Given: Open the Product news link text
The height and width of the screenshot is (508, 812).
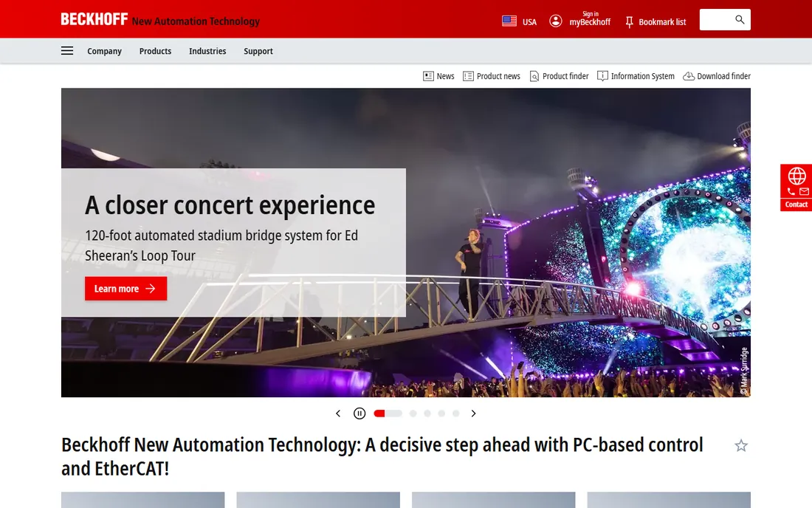Looking at the screenshot, I should (498, 76).
